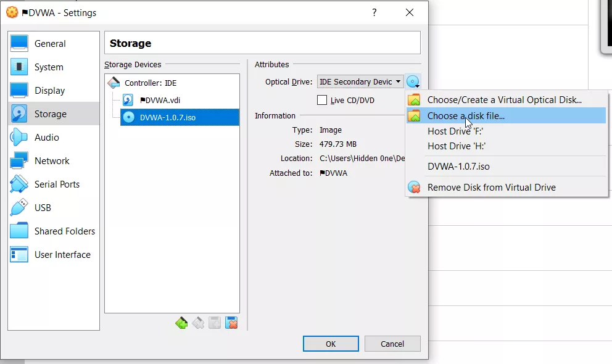Open the System settings category
Viewport: 612px width, 364px height.
pos(54,67)
